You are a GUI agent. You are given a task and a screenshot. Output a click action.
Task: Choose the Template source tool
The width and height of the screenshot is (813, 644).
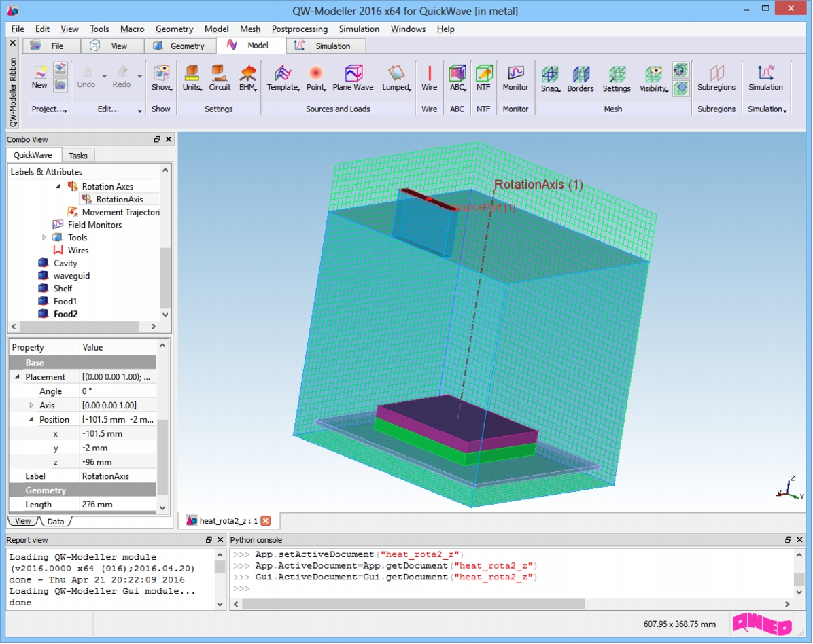[283, 78]
